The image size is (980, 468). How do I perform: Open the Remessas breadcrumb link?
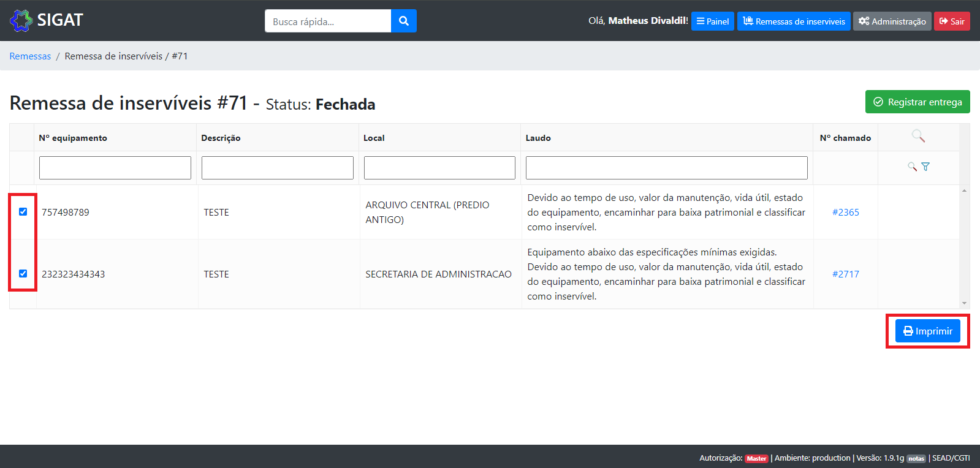(x=30, y=56)
